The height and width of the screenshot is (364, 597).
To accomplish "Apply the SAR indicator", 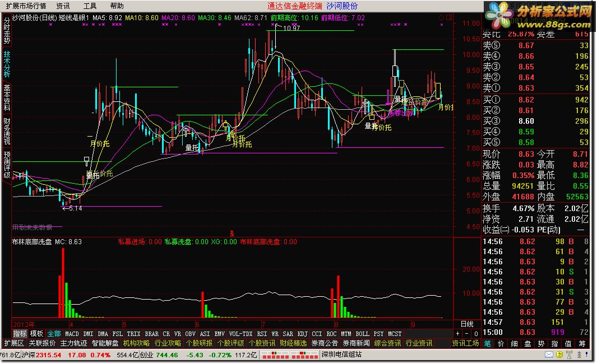I will coord(288,334).
